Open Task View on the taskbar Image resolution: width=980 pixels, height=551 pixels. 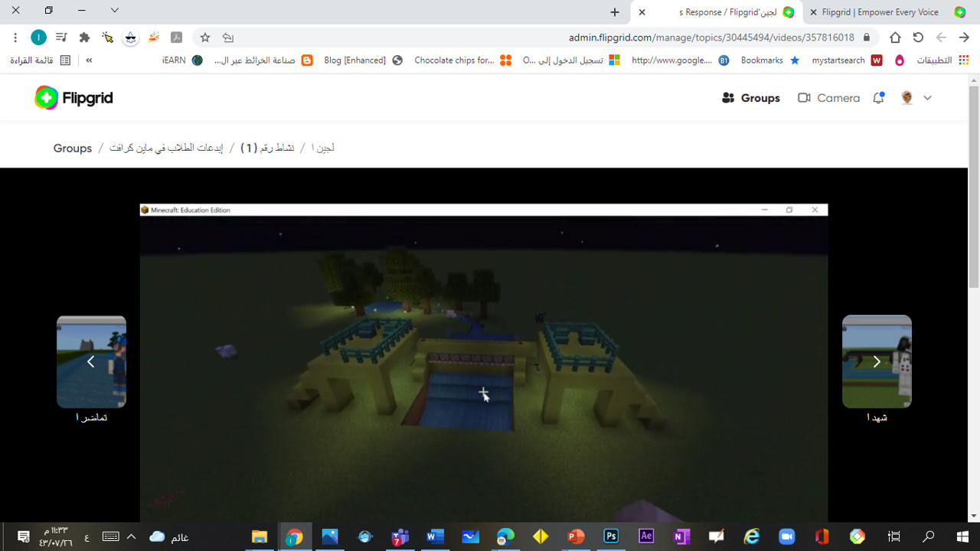click(893, 536)
